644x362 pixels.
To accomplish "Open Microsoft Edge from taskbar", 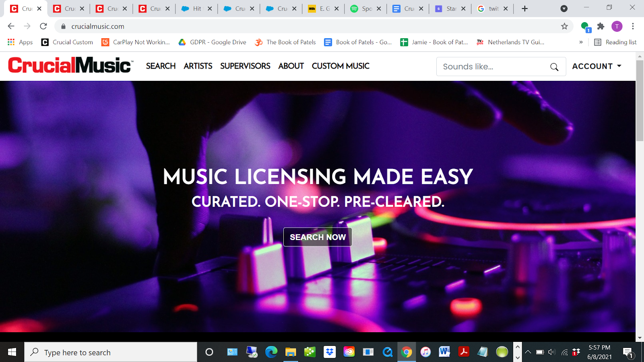I will 271,352.
